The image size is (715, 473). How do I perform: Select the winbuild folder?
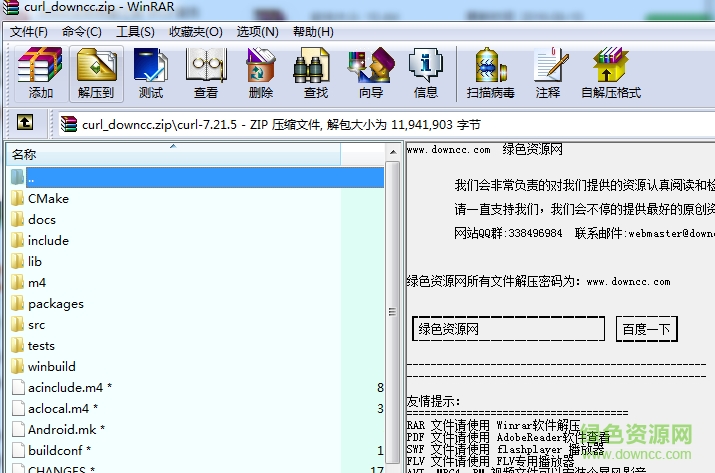pyautogui.click(x=51, y=366)
